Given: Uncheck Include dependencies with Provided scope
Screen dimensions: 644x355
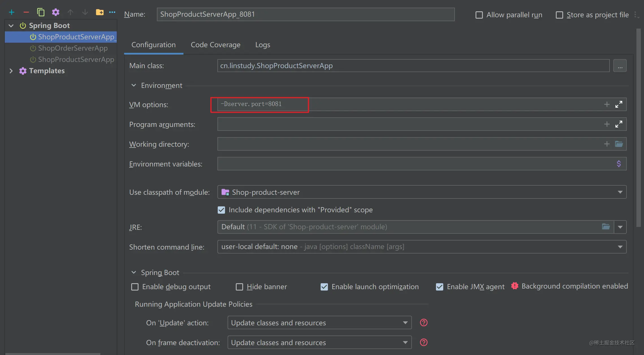Looking at the screenshot, I should click(221, 210).
